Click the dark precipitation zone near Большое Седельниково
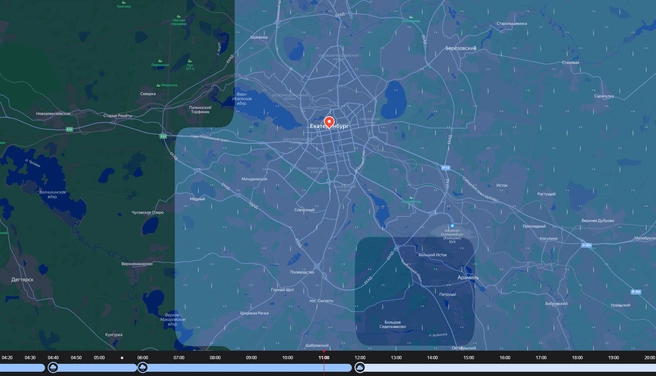Viewport: 656px width, 376px height. point(415,292)
